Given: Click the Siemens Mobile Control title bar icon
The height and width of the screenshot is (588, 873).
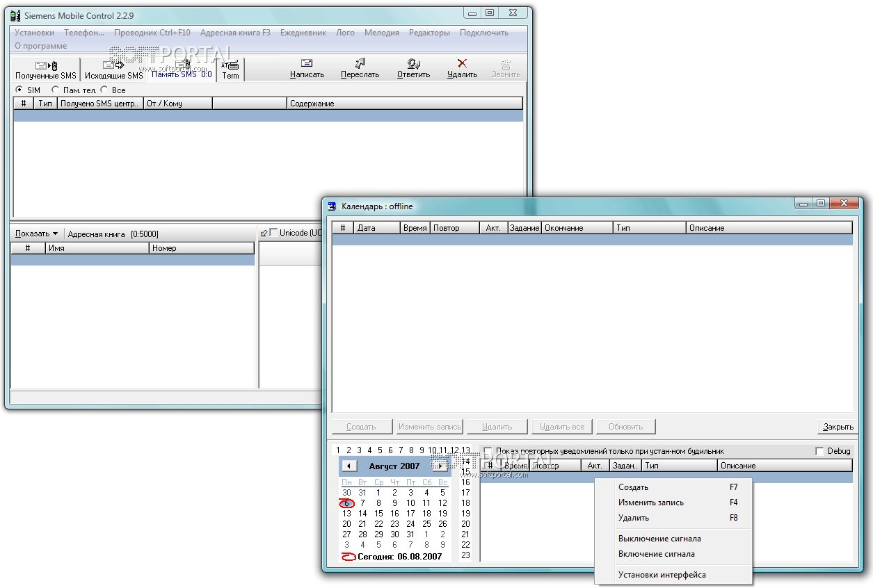Looking at the screenshot, I should (15, 15).
